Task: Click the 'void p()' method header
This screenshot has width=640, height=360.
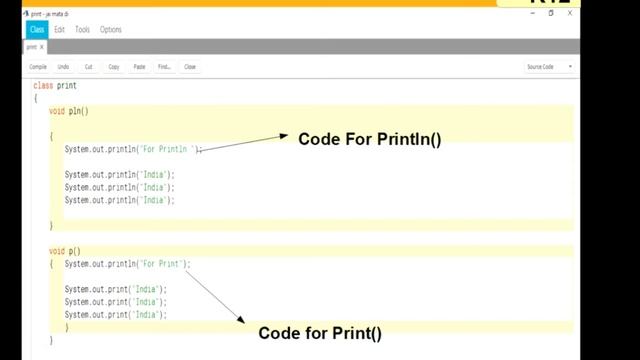Action: 64,251
